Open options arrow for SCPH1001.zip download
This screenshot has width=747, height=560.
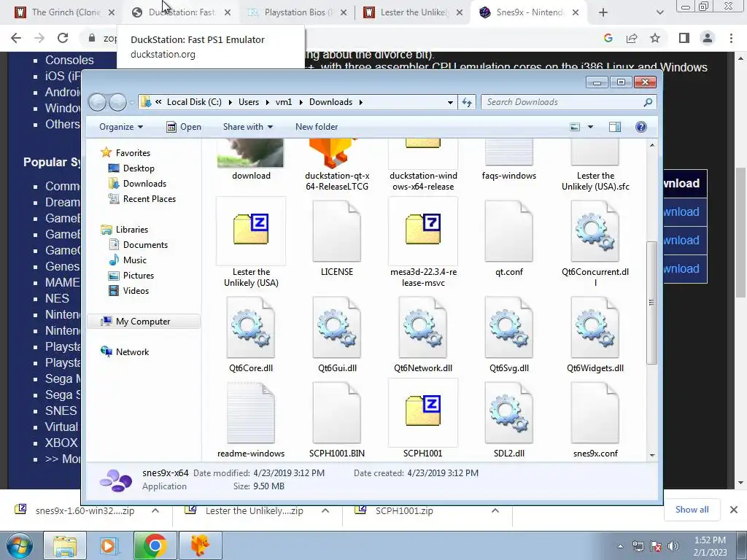coord(495,510)
